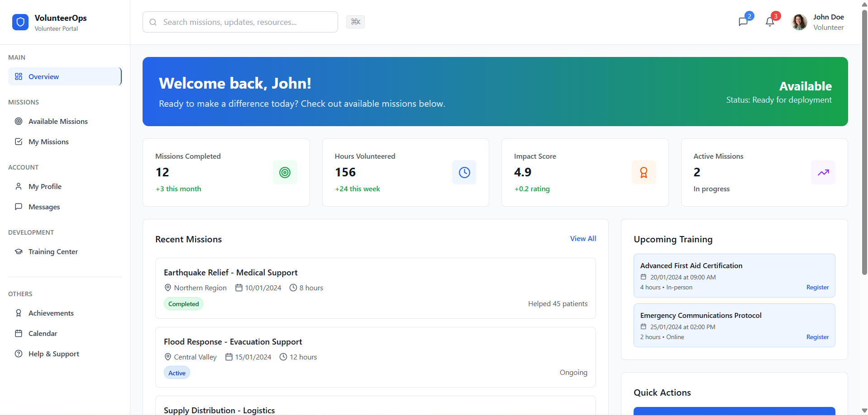Open My Profile page
The height and width of the screenshot is (416, 868).
coord(65,186)
